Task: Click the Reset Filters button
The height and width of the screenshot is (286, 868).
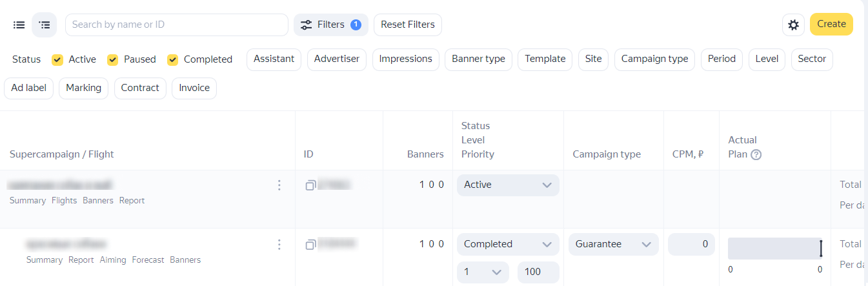Action: pos(407,25)
